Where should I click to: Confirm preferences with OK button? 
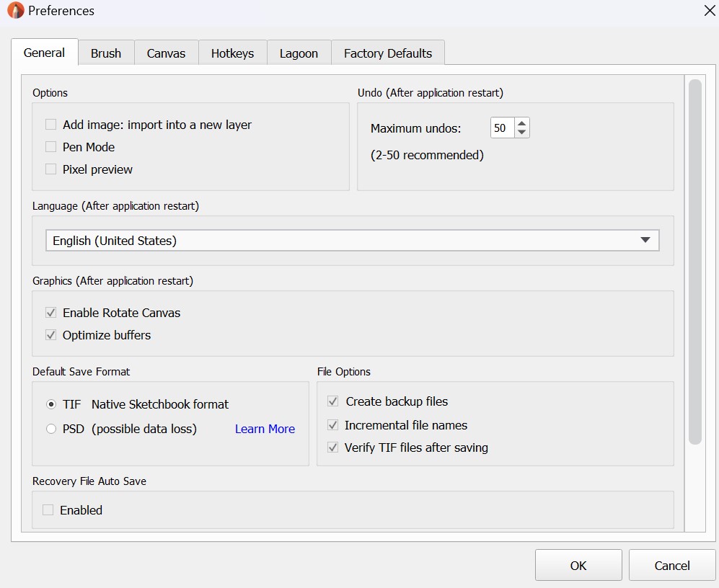click(578, 566)
